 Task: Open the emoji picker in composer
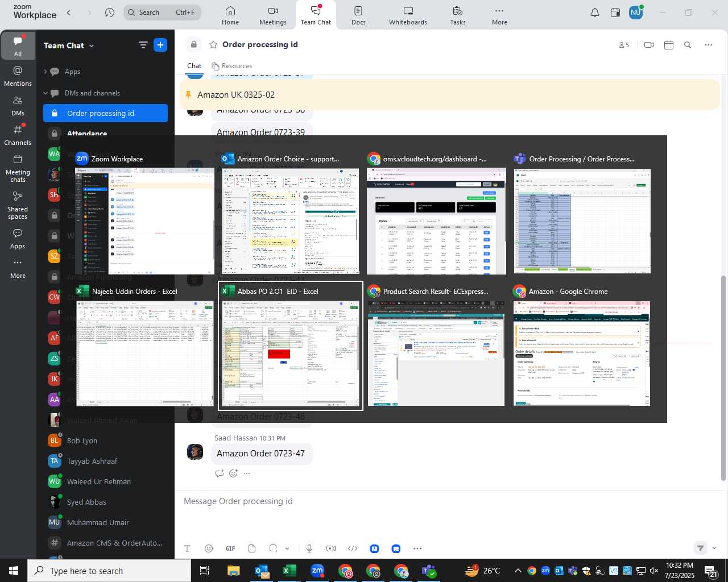(x=209, y=548)
